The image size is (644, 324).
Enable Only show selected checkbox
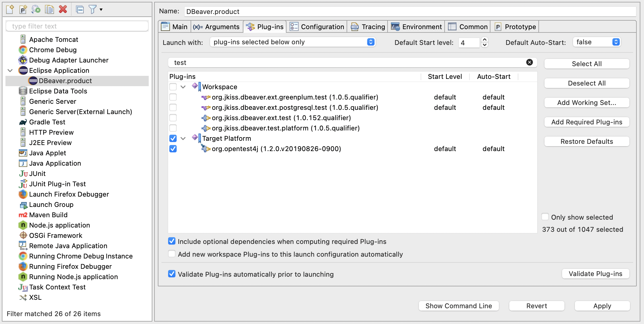coord(545,217)
